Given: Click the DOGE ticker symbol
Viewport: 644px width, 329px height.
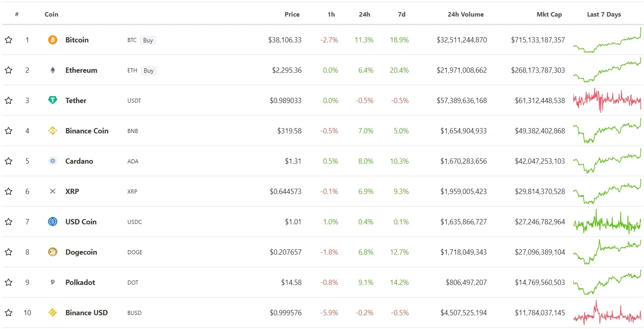Looking at the screenshot, I should pos(135,252).
